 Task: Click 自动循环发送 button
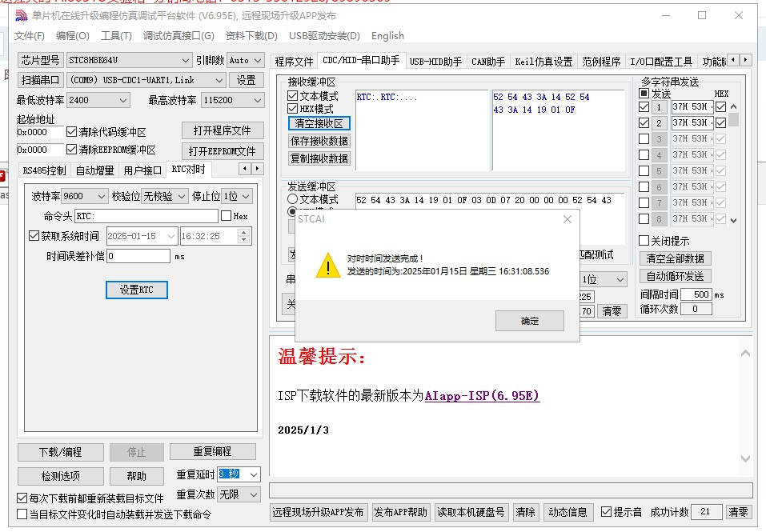click(675, 276)
